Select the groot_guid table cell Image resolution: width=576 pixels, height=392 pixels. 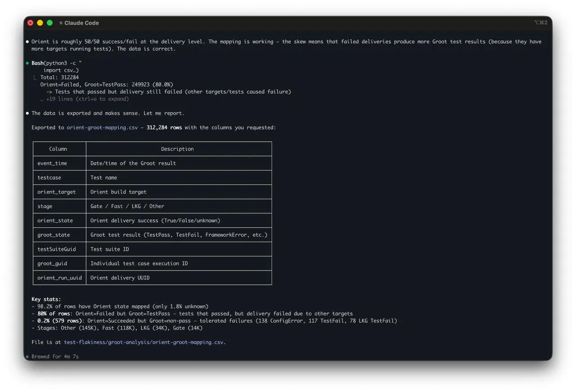tap(59, 264)
